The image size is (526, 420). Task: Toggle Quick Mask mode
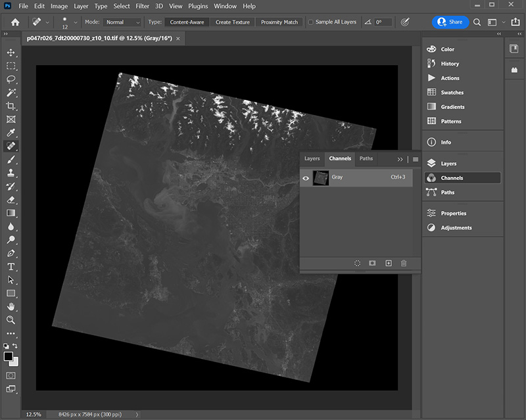(x=11, y=375)
